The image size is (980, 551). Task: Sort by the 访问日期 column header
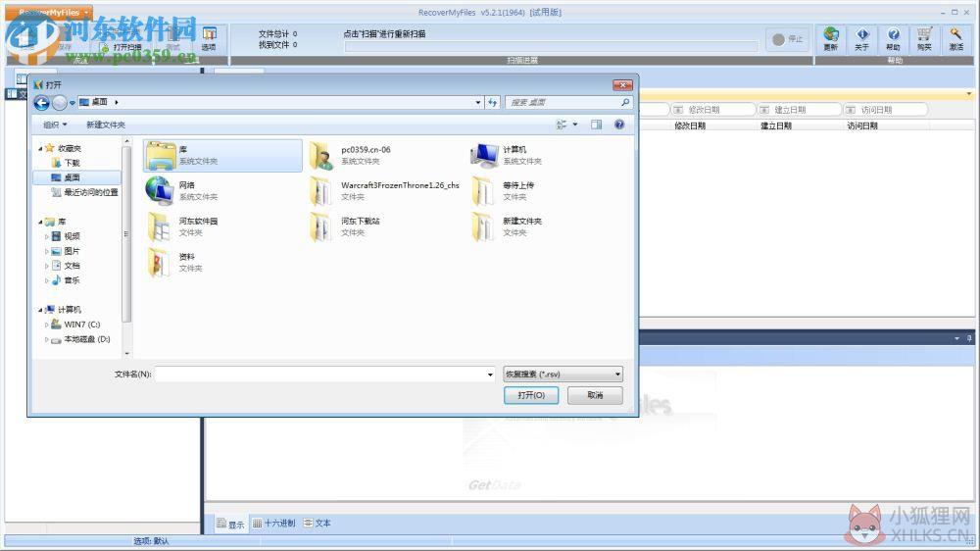[x=862, y=125]
